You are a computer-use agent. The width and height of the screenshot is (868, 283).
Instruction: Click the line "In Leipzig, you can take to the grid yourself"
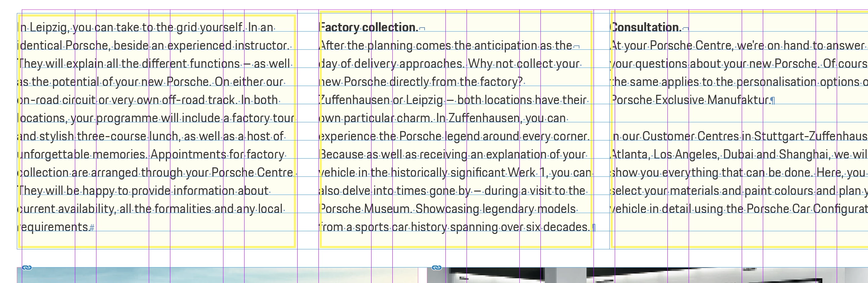click(x=130, y=27)
